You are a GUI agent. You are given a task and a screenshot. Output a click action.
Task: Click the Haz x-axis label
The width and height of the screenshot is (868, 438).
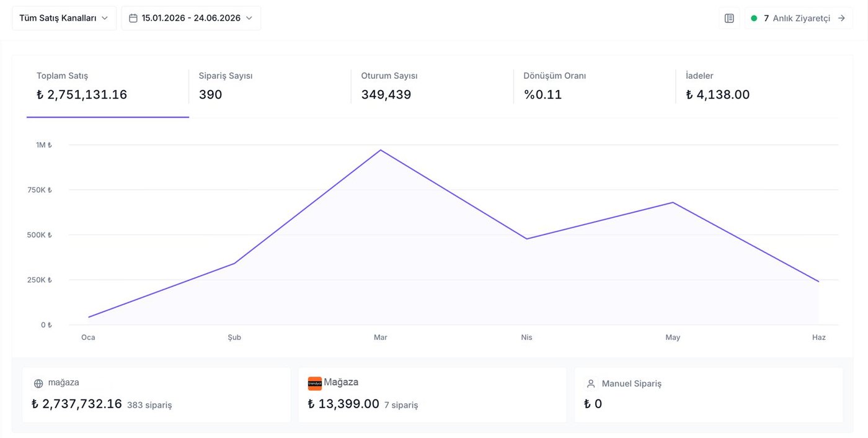pyautogui.click(x=819, y=337)
